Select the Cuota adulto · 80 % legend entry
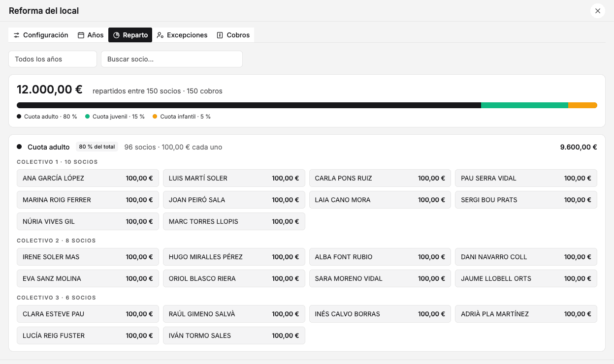Image resolution: width=614 pixels, height=364 pixels. pos(47,117)
